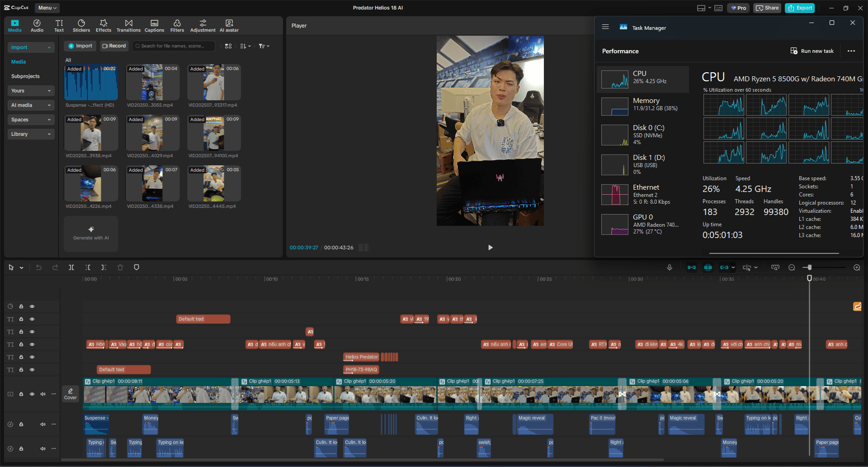Expand the AI media section in sidebar
Screen dimensions: 868x467
click(x=31, y=105)
